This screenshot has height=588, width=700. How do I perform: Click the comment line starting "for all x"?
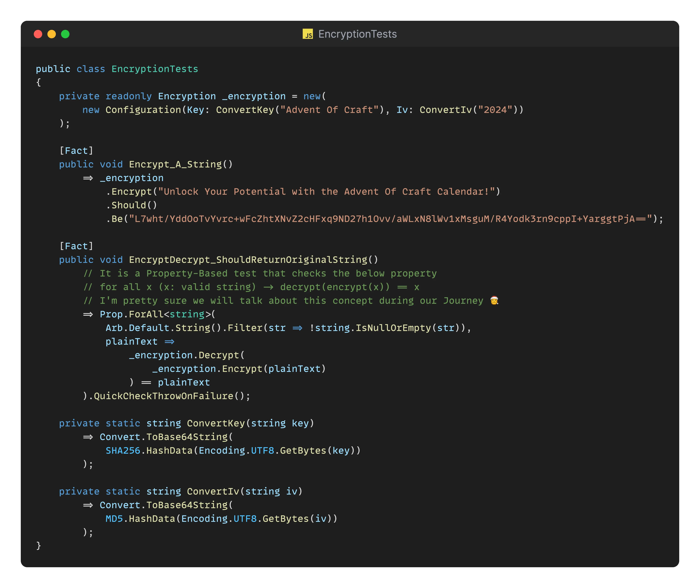click(251, 287)
